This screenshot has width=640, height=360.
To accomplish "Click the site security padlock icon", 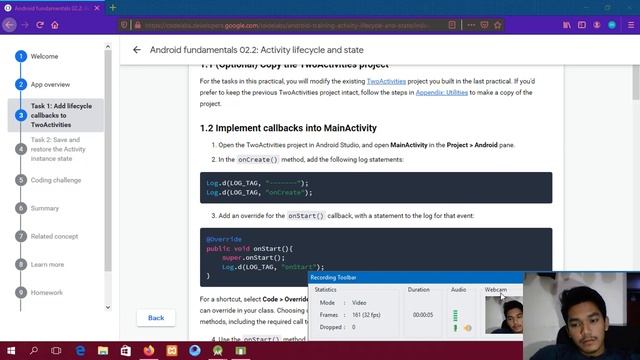I will coord(138,25).
